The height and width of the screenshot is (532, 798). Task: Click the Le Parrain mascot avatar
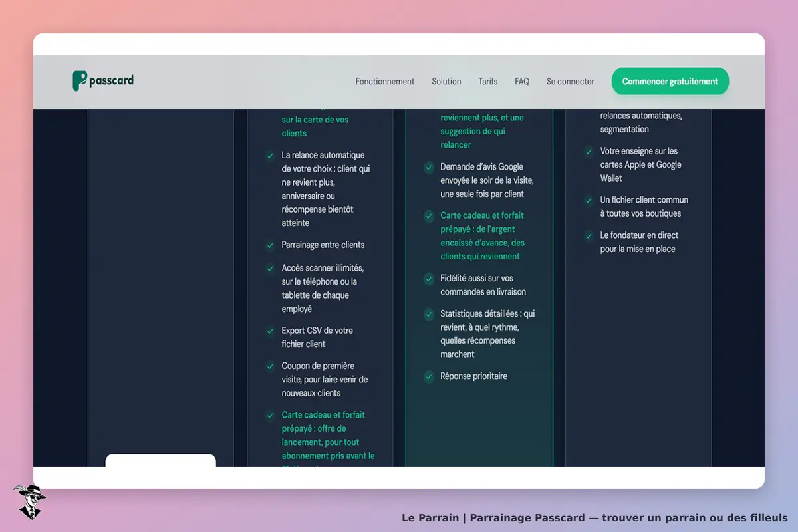click(x=29, y=502)
